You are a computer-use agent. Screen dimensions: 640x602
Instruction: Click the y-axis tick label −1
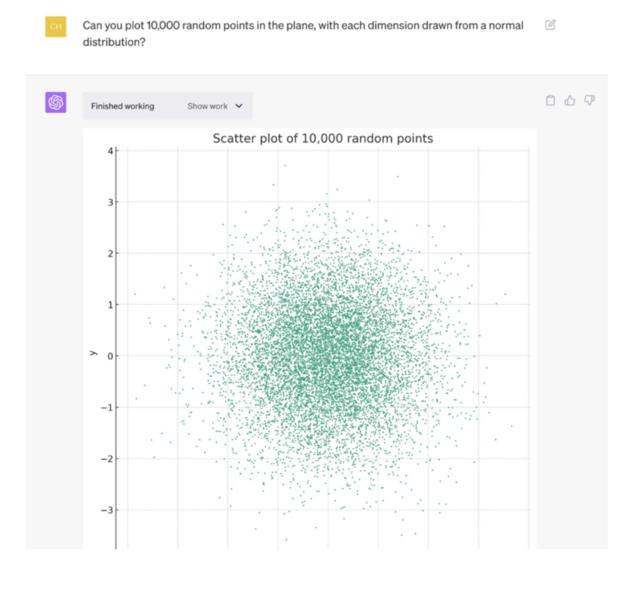pyautogui.click(x=108, y=407)
